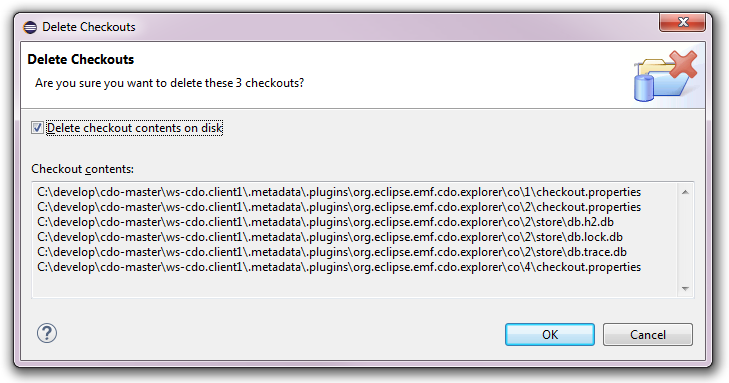Image resolution: width=729 pixels, height=383 pixels.
Task: Select co\4\checkout.properties path line
Action: coord(339,267)
